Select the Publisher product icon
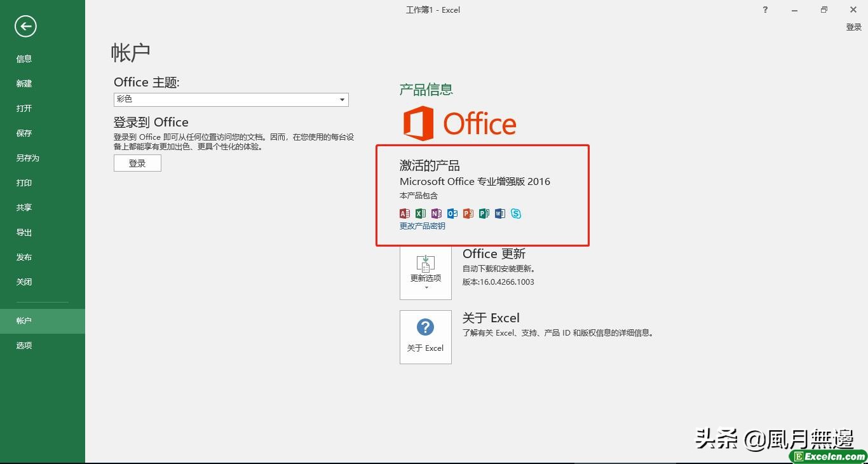The height and width of the screenshot is (464, 868). [x=484, y=214]
